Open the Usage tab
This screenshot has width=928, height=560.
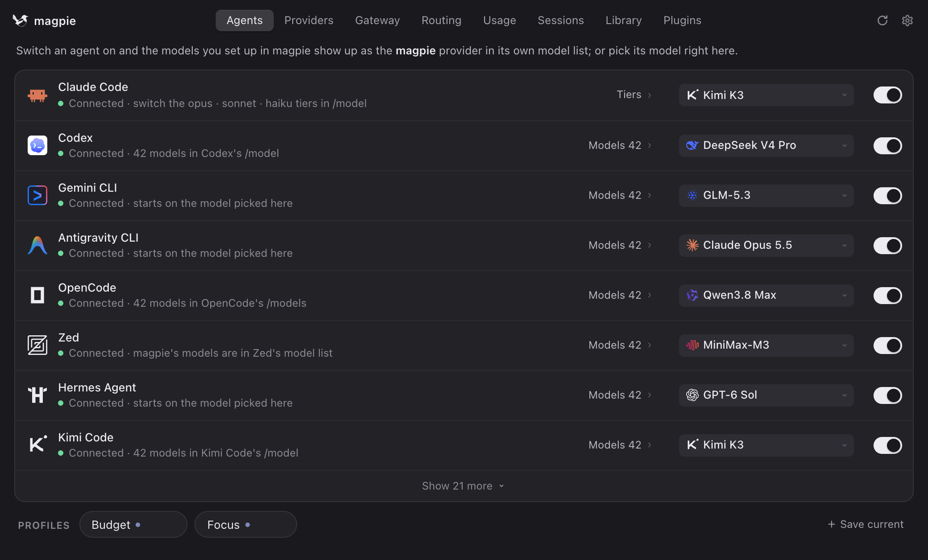click(499, 21)
